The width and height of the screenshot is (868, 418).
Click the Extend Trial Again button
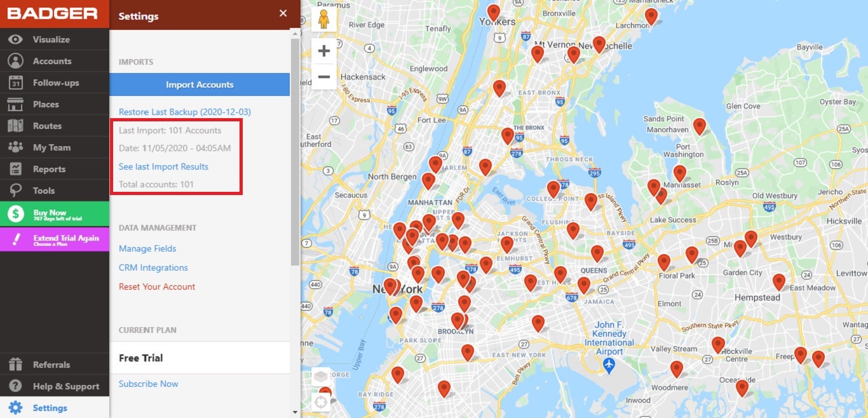point(55,239)
